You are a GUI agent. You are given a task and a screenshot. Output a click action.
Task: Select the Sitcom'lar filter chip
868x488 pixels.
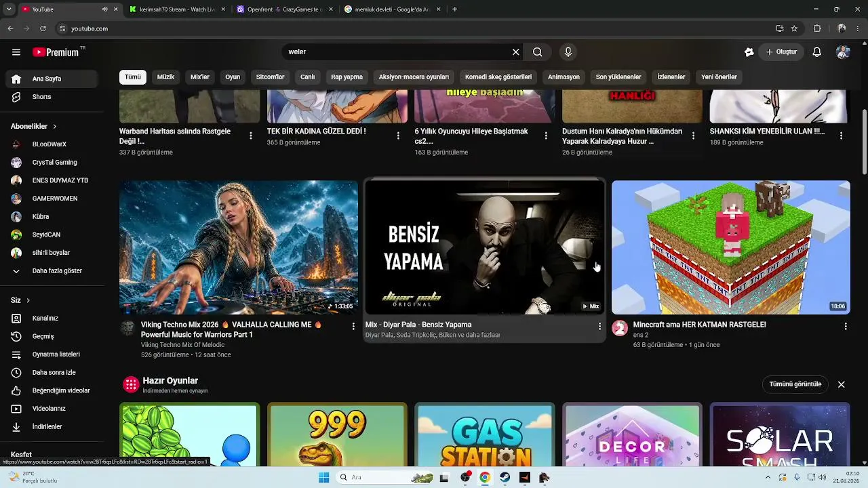271,77
